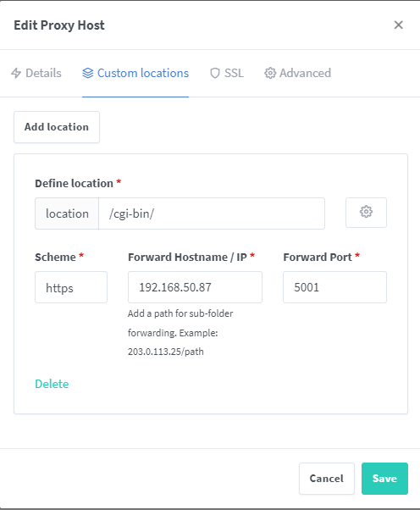This screenshot has width=420, height=510.
Task: Close the Edit Proxy Host dialog
Action: pos(399,25)
